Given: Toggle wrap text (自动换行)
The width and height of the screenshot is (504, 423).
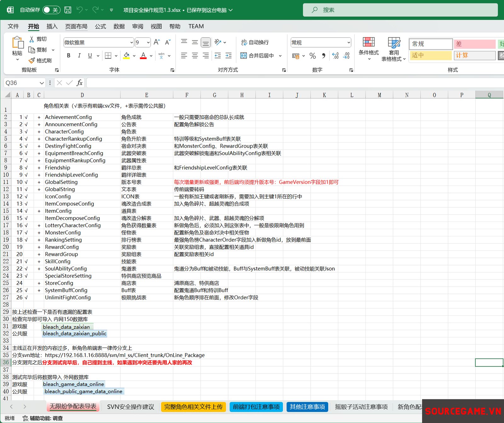Looking at the screenshot, I should tap(255, 42).
